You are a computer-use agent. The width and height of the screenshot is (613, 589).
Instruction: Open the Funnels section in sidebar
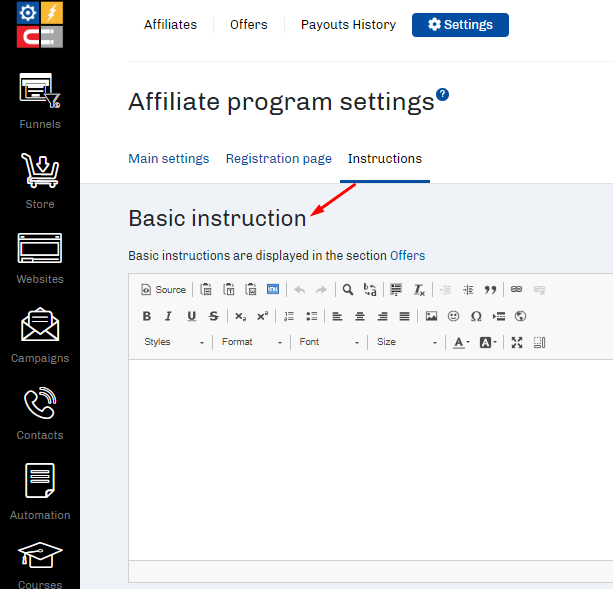(40, 102)
